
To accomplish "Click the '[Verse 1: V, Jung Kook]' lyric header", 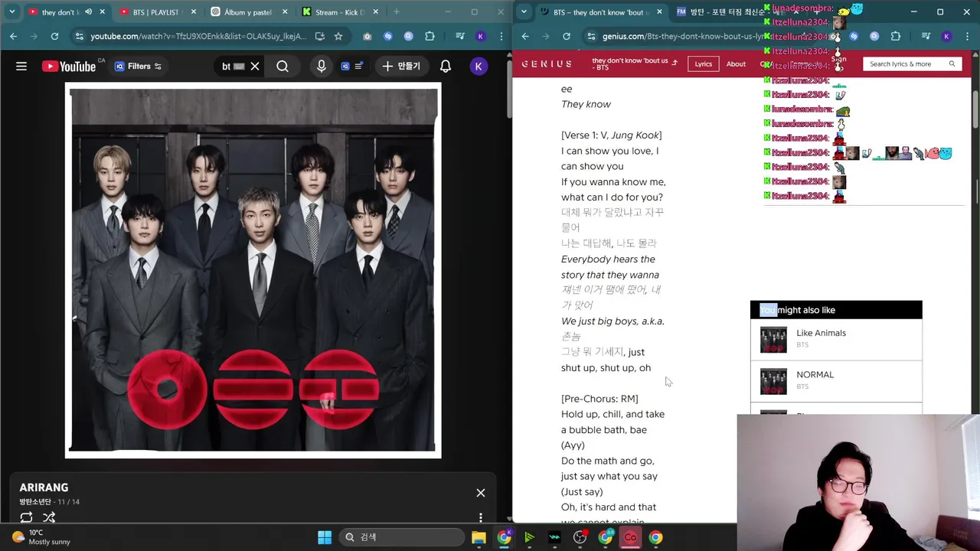I will click(x=612, y=135).
